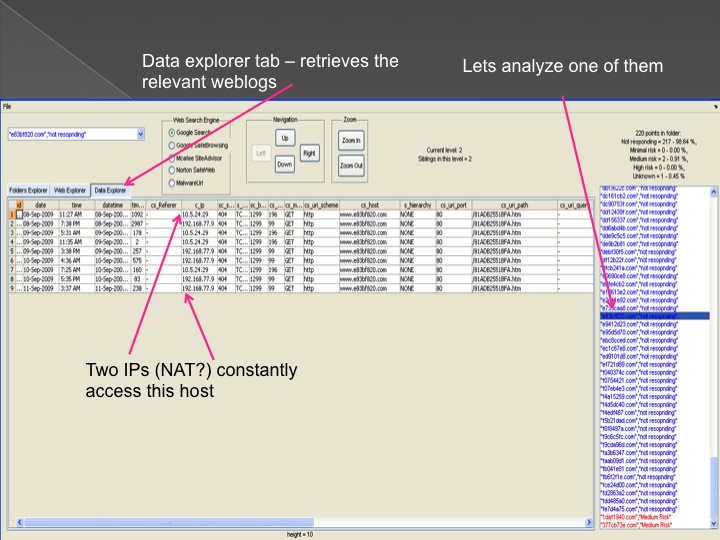Select "ec1c67e8.com" in the host list

pyautogui.click(x=639, y=348)
